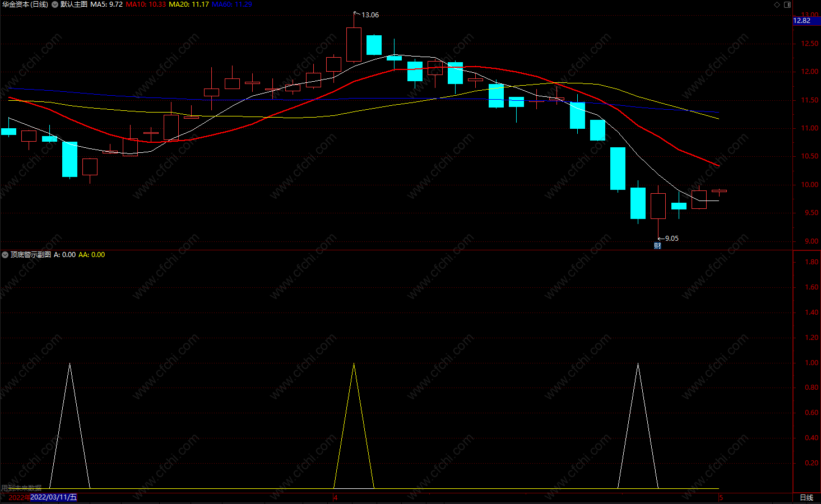
Task: Click the MA60: 11.29 value
Action: [232, 4]
